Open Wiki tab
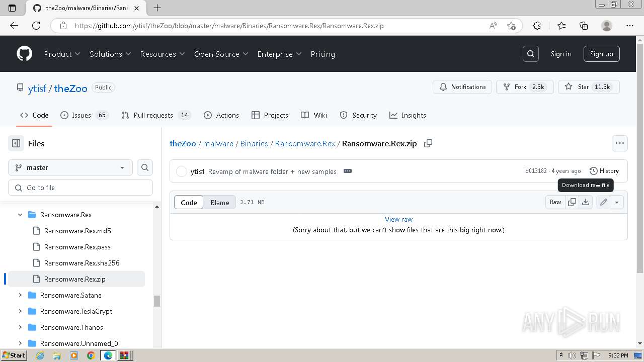644x362 pixels. (314, 115)
